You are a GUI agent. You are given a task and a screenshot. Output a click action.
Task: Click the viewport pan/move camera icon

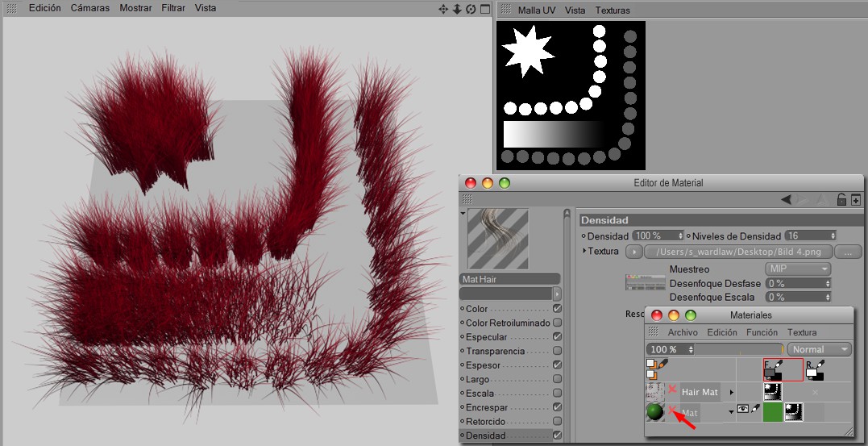click(442, 9)
